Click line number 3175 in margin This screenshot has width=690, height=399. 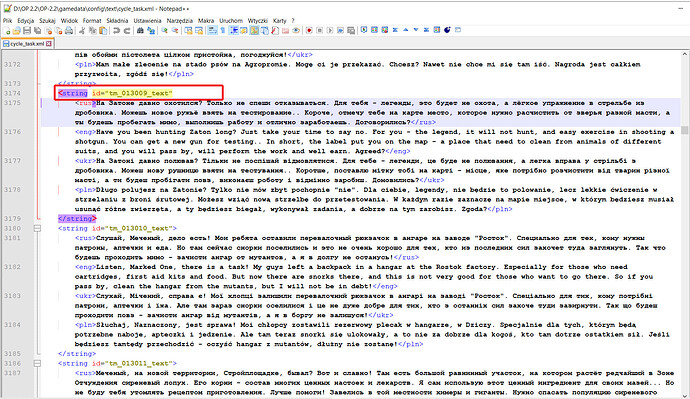(12, 102)
